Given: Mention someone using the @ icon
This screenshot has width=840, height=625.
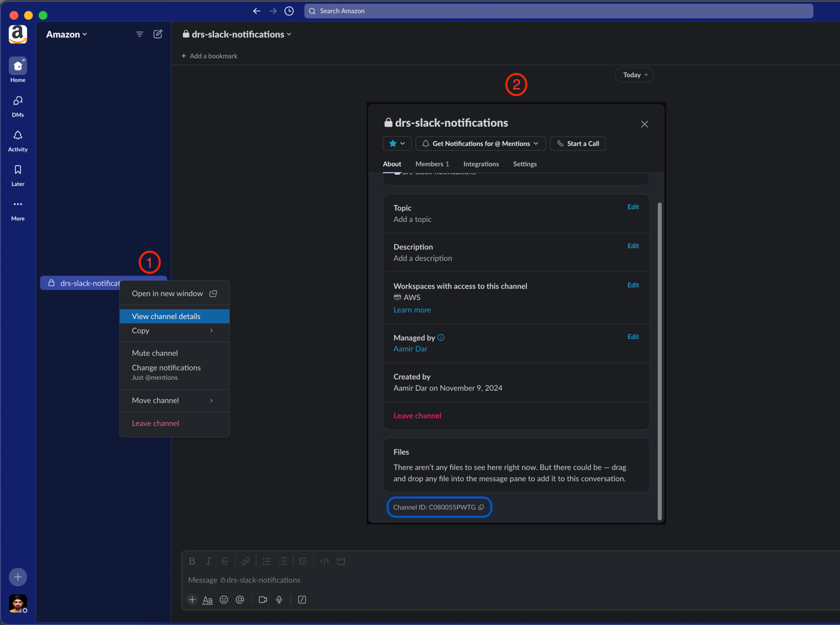Looking at the screenshot, I should tap(239, 599).
